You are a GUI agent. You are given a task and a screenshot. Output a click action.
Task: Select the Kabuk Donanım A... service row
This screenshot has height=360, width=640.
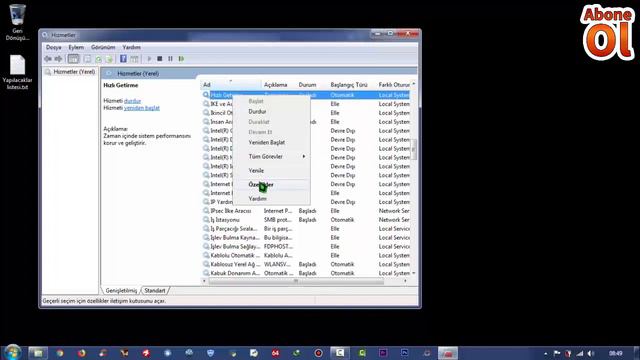click(x=306, y=273)
